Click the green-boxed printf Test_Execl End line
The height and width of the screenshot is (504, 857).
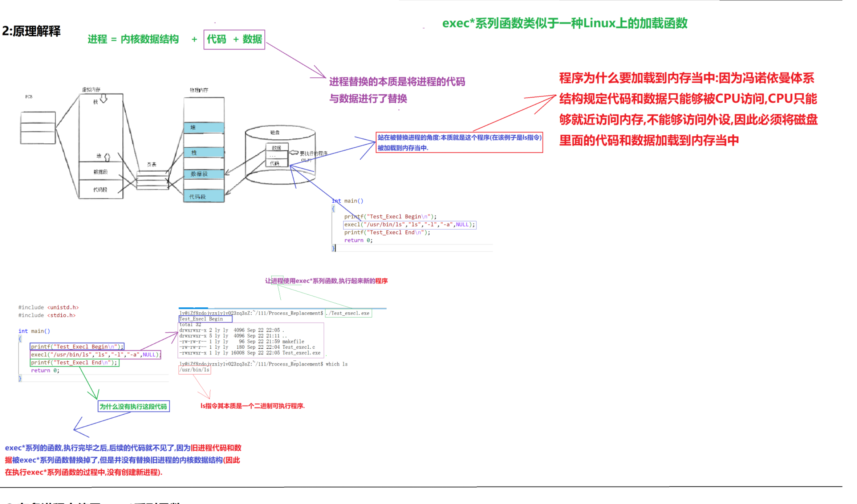(74, 362)
